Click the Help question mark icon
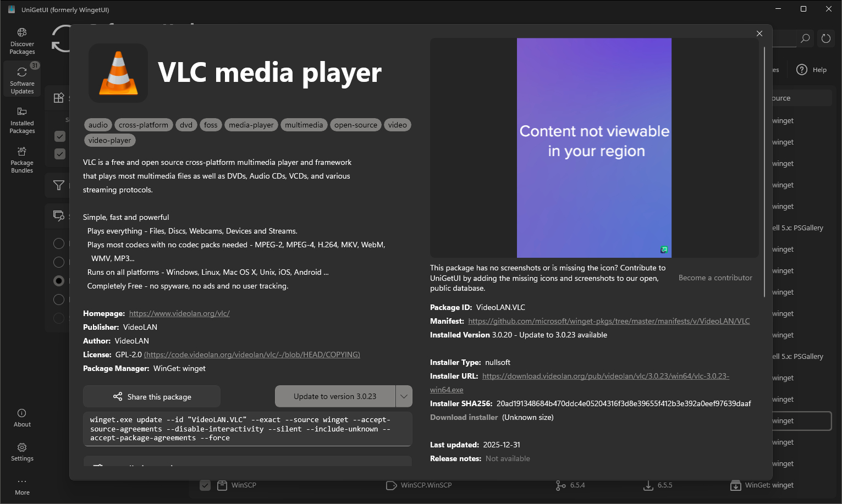The width and height of the screenshot is (842, 504). pyautogui.click(x=802, y=70)
